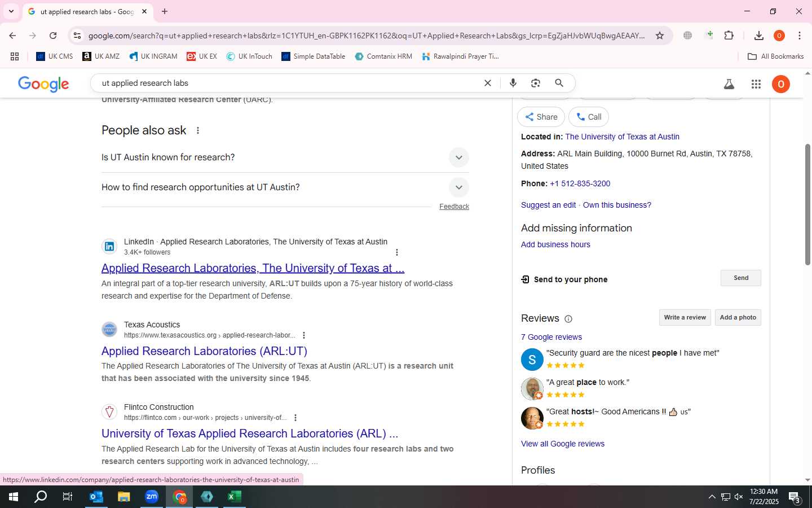Image resolution: width=812 pixels, height=508 pixels.
Task: Open the LinkedIn Applied Research Laboratories result
Action: (x=253, y=268)
